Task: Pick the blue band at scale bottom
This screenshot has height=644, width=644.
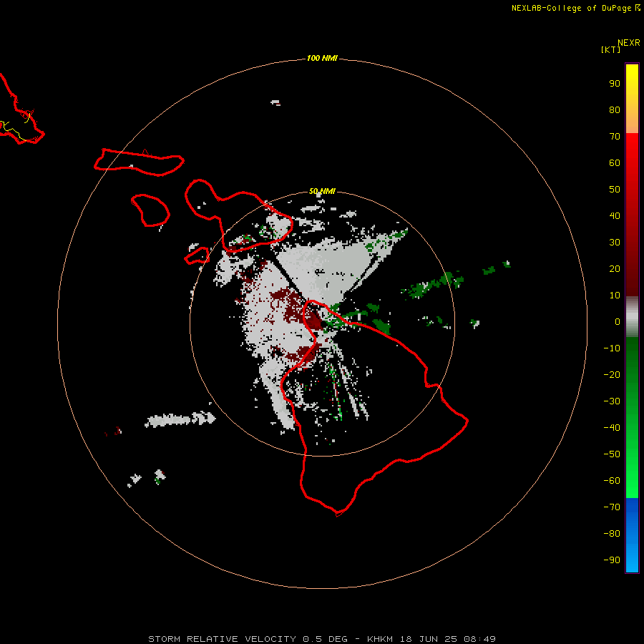Action: click(x=632, y=535)
